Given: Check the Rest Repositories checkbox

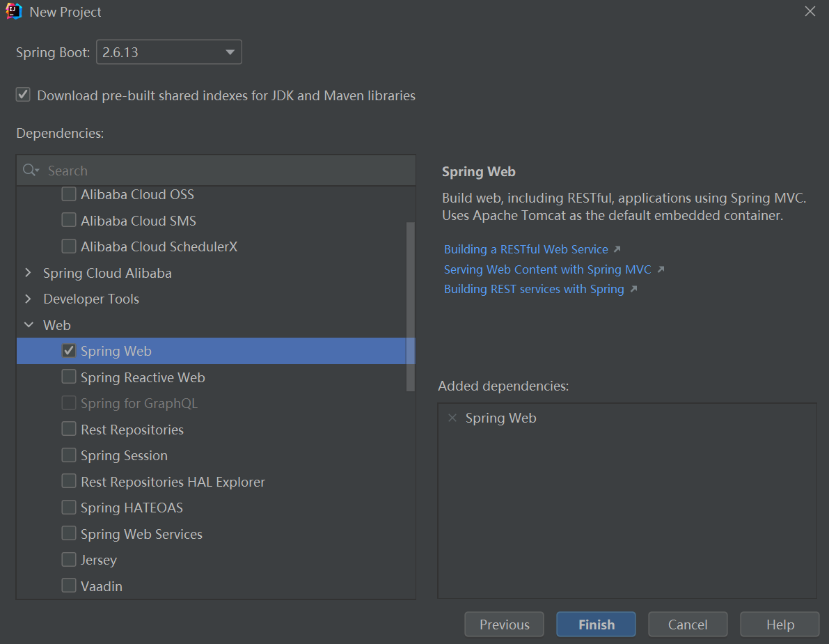Looking at the screenshot, I should coord(69,429).
